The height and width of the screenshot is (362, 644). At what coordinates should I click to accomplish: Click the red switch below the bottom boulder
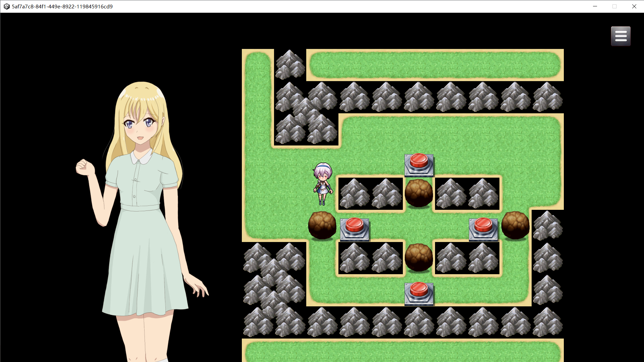pos(419,294)
